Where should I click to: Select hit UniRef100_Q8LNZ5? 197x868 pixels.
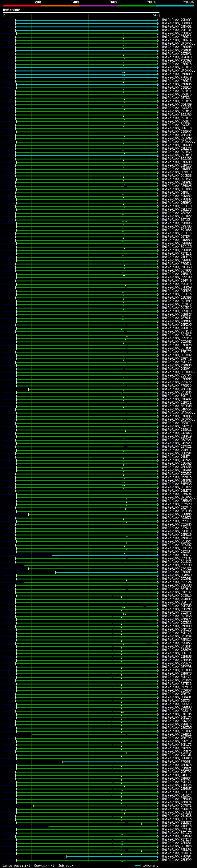click(177, 765)
